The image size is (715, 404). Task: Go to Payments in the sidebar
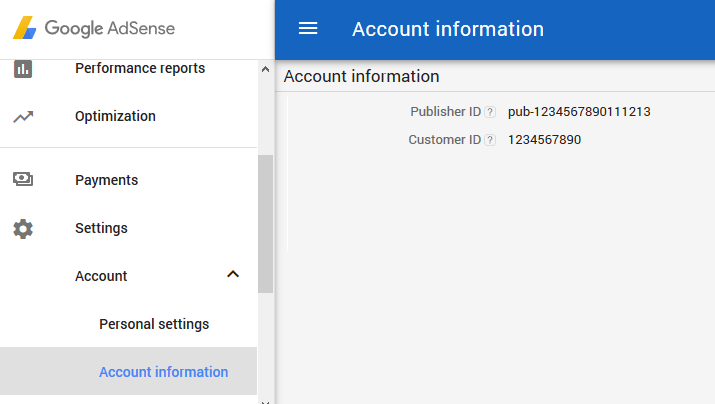click(106, 180)
